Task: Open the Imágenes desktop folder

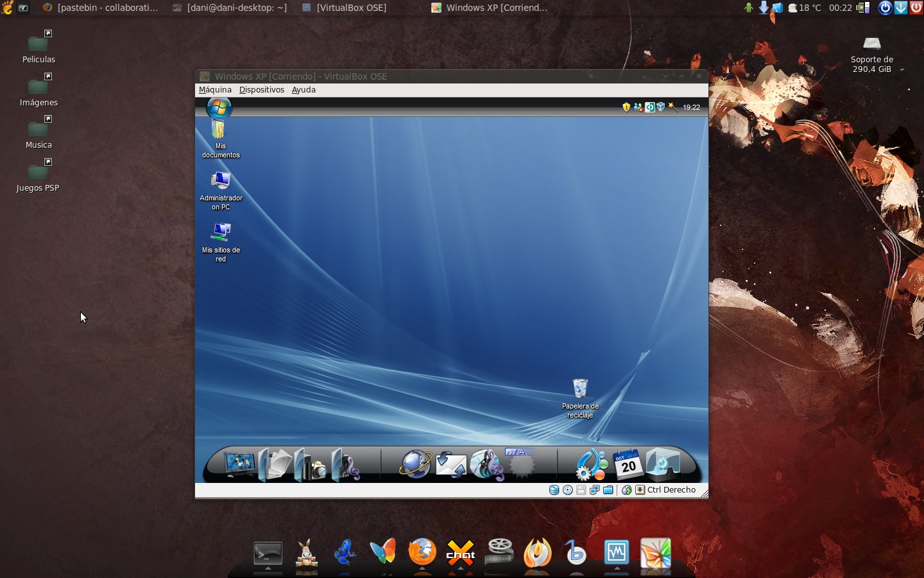Action: click(x=38, y=91)
